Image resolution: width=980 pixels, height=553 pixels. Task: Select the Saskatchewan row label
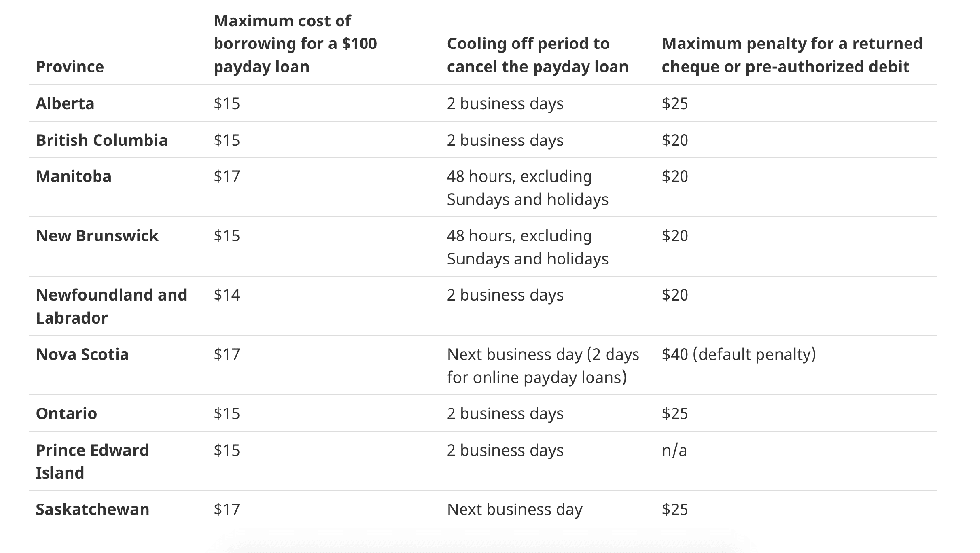[93, 509]
